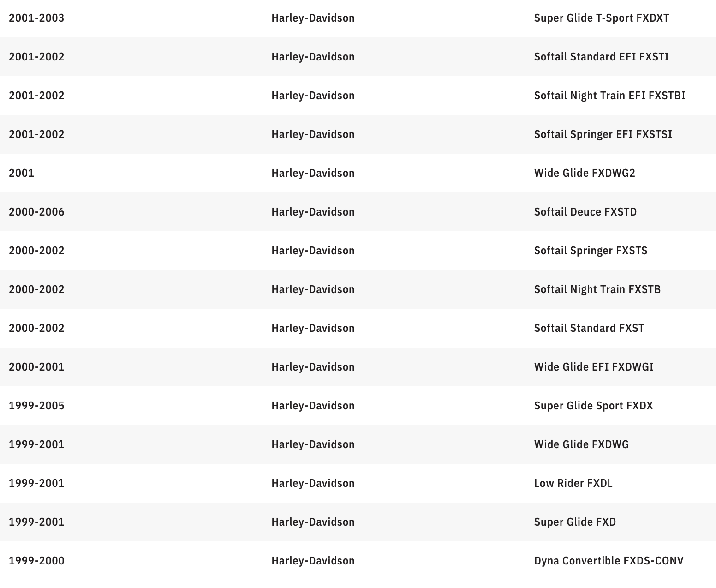Click the Softail Springer FXSTS model
Viewport: 716px width, 588px height.
[591, 251]
